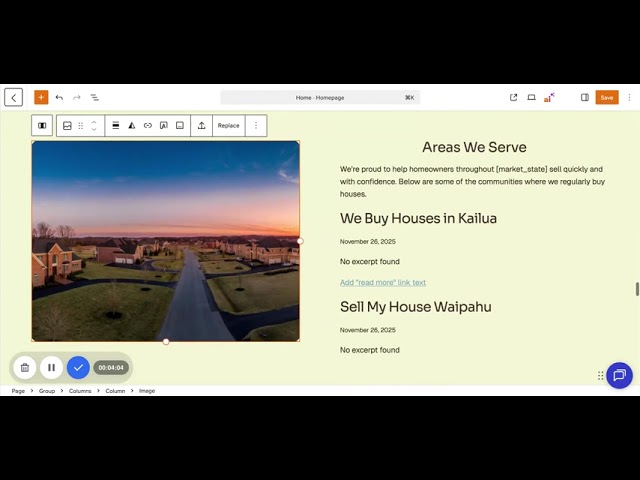Pause the screen recording
640x480 pixels.
51,367
